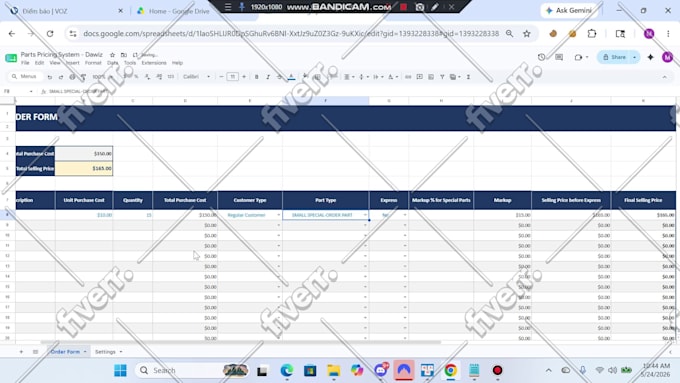The image size is (680, 383).
Task: Toggle italic formatting
Action: (268, 77)
